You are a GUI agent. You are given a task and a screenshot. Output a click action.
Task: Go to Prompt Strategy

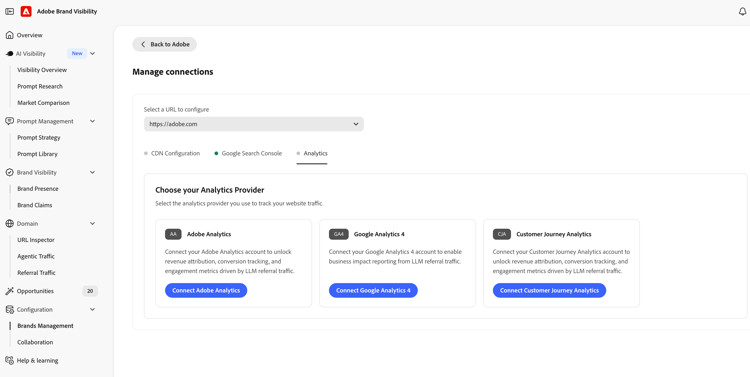coord(39,137)
